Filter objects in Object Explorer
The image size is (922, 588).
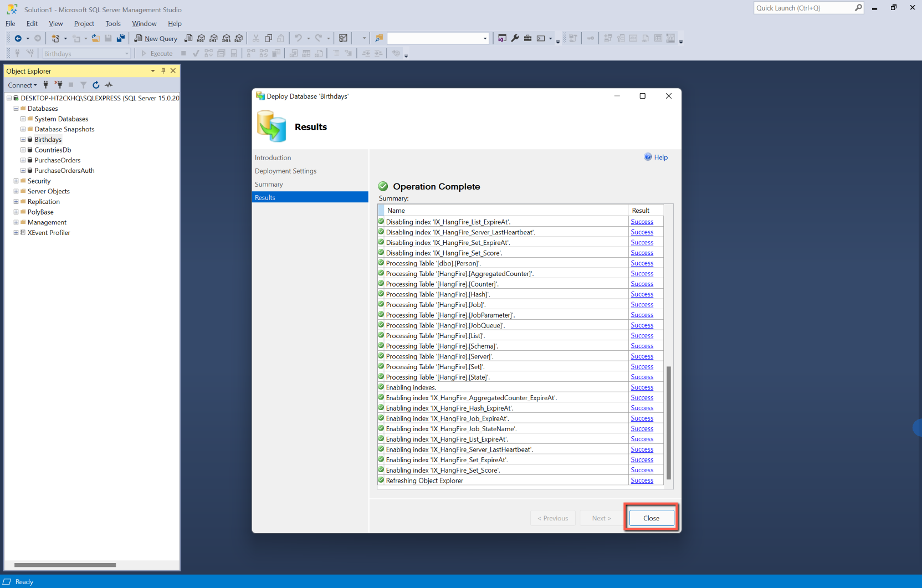[83, 85]
